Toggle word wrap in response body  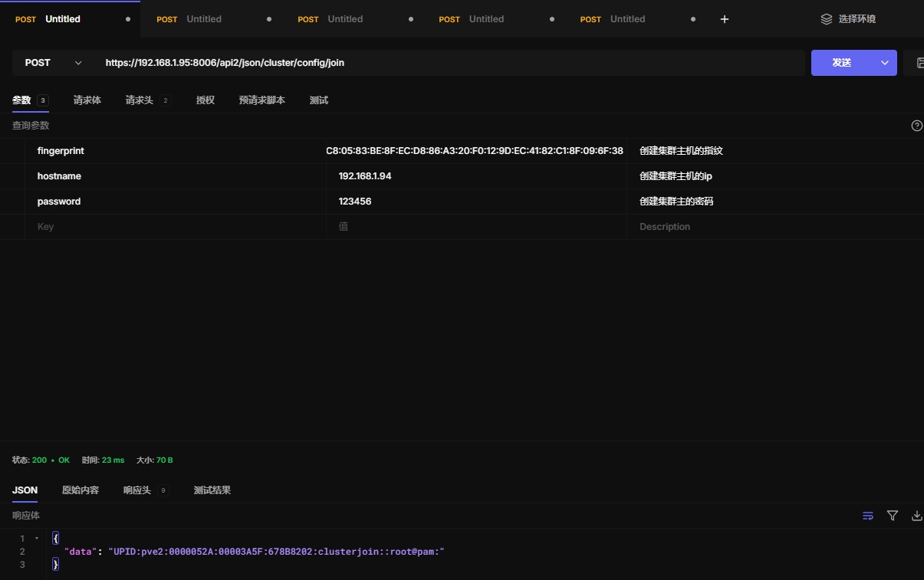[x=868, y=516]
